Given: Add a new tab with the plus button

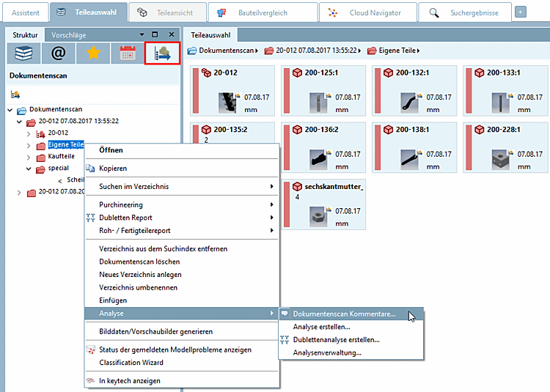Looking at the screenshot, I should point(521,12).
